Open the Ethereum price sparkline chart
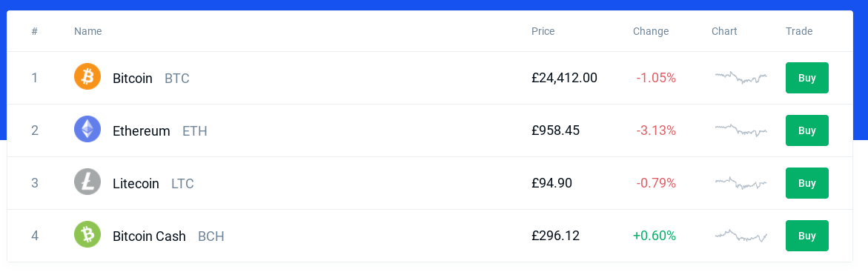The width and height of the screenshot is (868, 275). coord(741,130)
